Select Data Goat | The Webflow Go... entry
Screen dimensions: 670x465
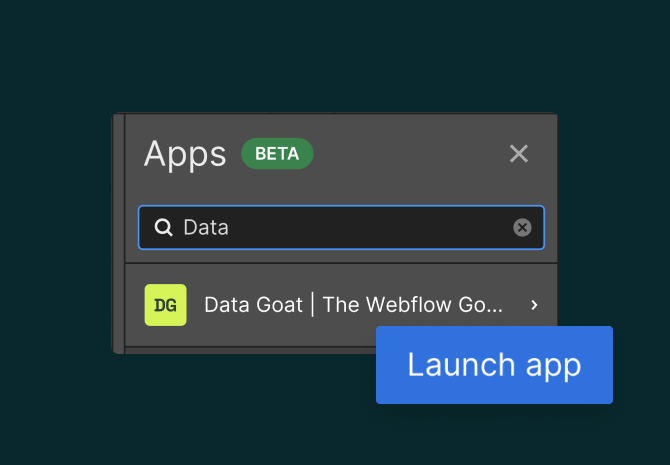point(341,305)
